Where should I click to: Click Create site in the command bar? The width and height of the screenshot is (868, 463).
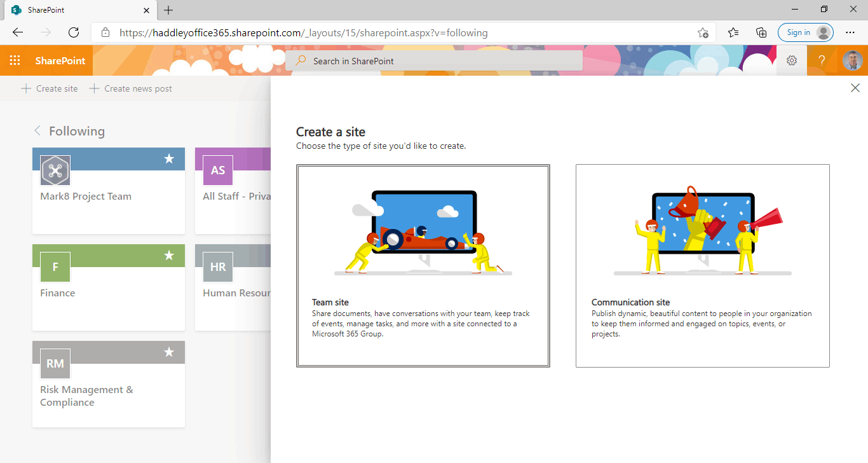(x=50, y=88)
